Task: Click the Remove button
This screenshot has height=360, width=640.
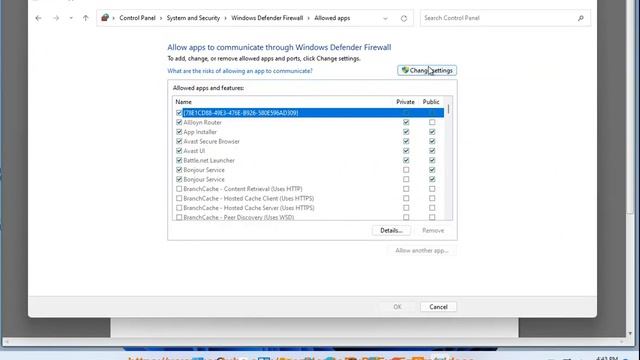Action: click(433, 230)
